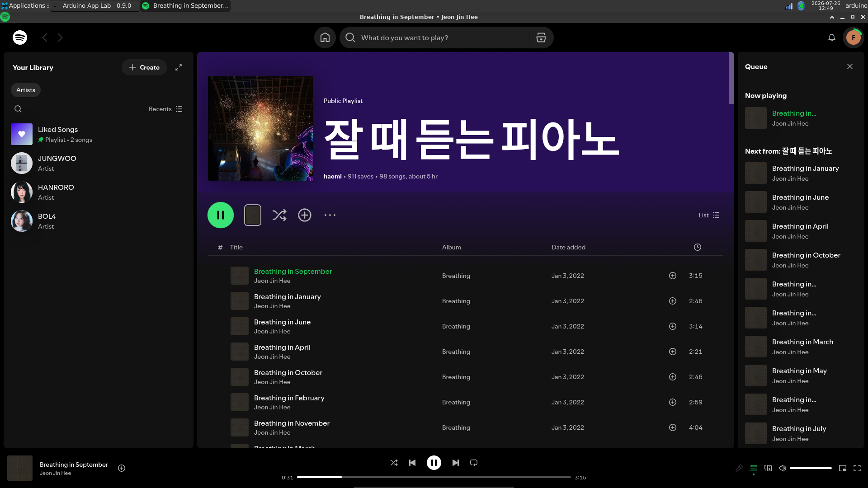Navigate forward with the right arrow
The height and width of the screenshot is (488, 868).
pyautogui.click(x=60, y=38)
